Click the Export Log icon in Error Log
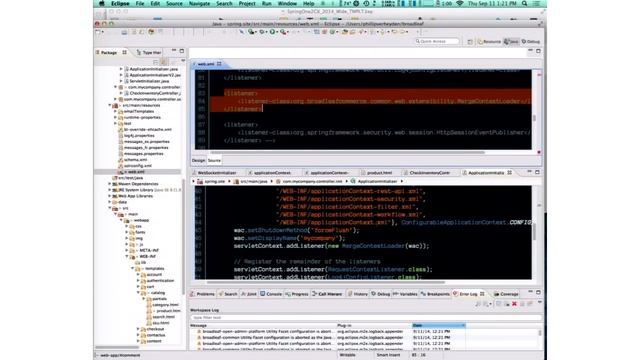Viewport: 640px width, 360px height. pos(478,304)
